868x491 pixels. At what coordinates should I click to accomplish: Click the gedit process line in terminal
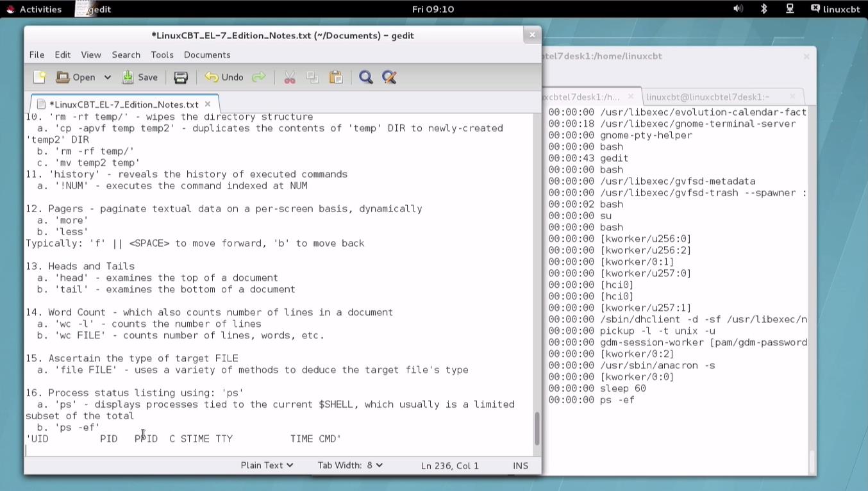[588, 158]
